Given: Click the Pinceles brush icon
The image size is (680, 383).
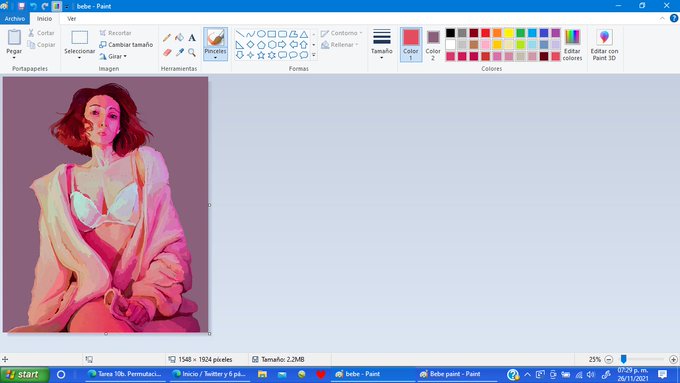Looking at the screenshot, I should coord(216,38).
